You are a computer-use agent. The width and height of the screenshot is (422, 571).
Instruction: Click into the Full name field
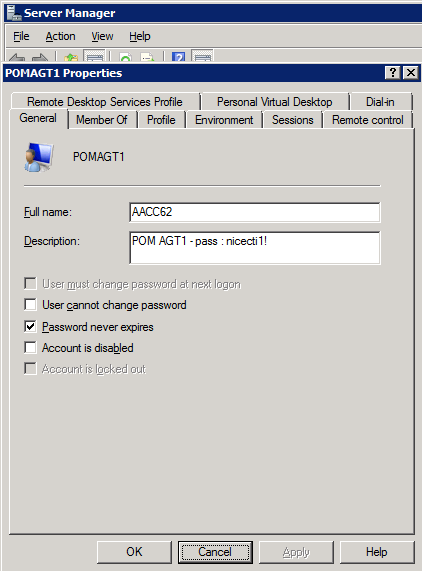pos(255,212)
